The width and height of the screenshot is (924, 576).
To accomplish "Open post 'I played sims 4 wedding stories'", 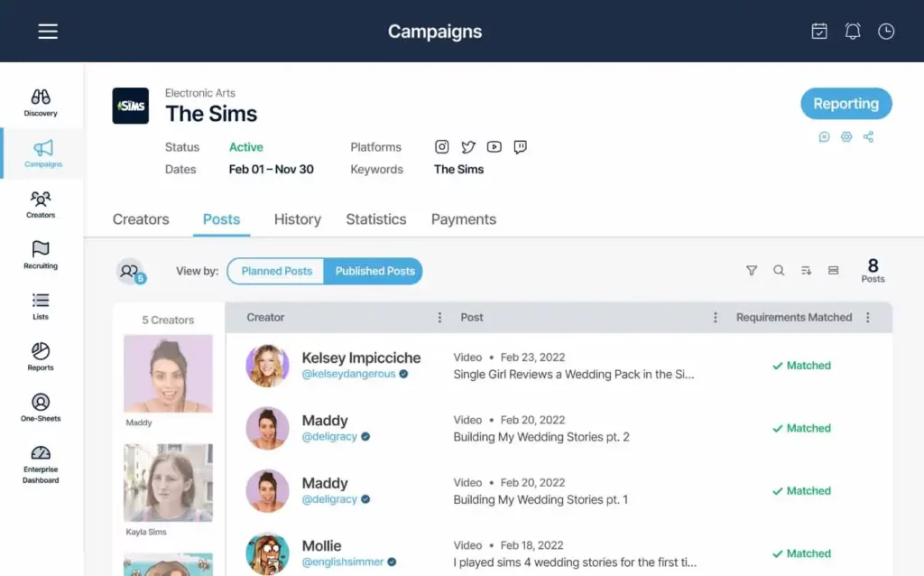I will (575, 562).
